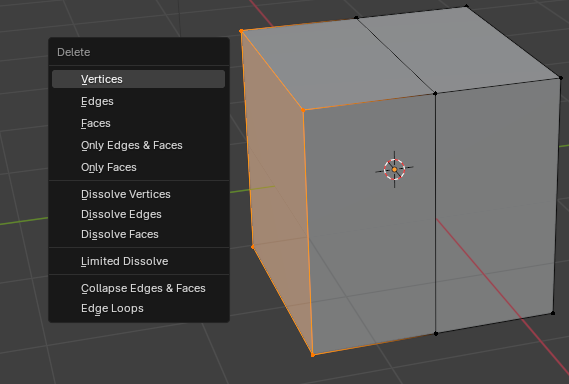
Task: Choose Vertices in the Delete menu
Action: pyautogui.click(x=138, y=79)
